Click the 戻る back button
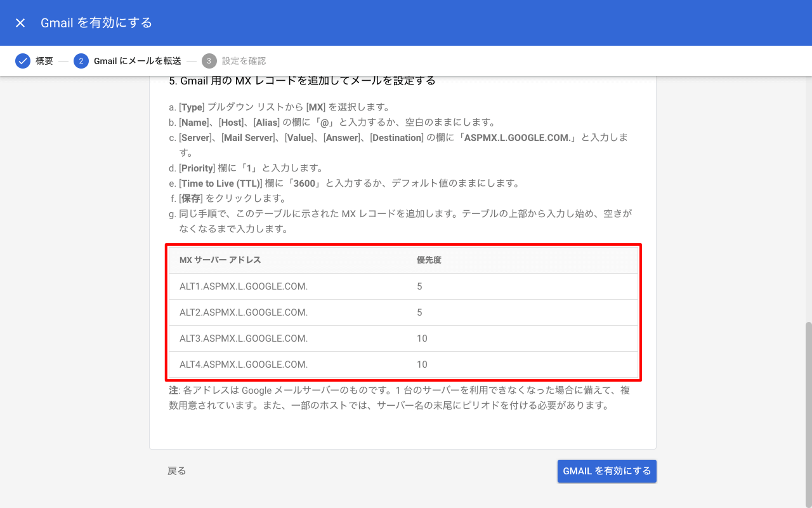Screen dimensions: 812x508 pos(177,471)
